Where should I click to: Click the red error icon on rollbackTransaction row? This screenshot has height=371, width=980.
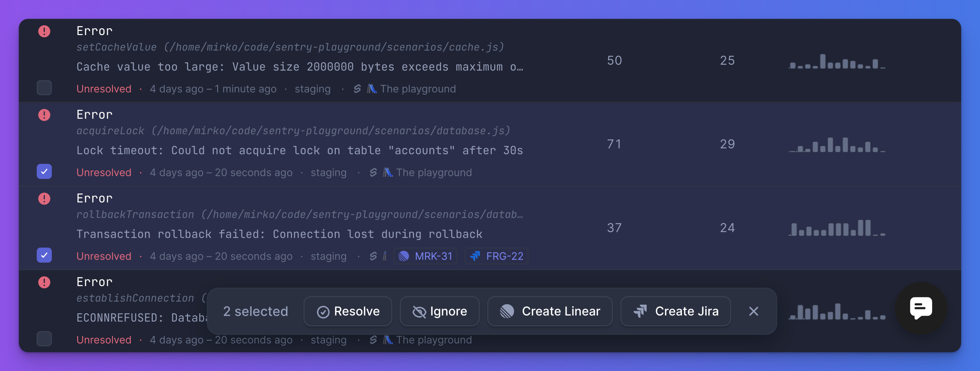point(44,198)
